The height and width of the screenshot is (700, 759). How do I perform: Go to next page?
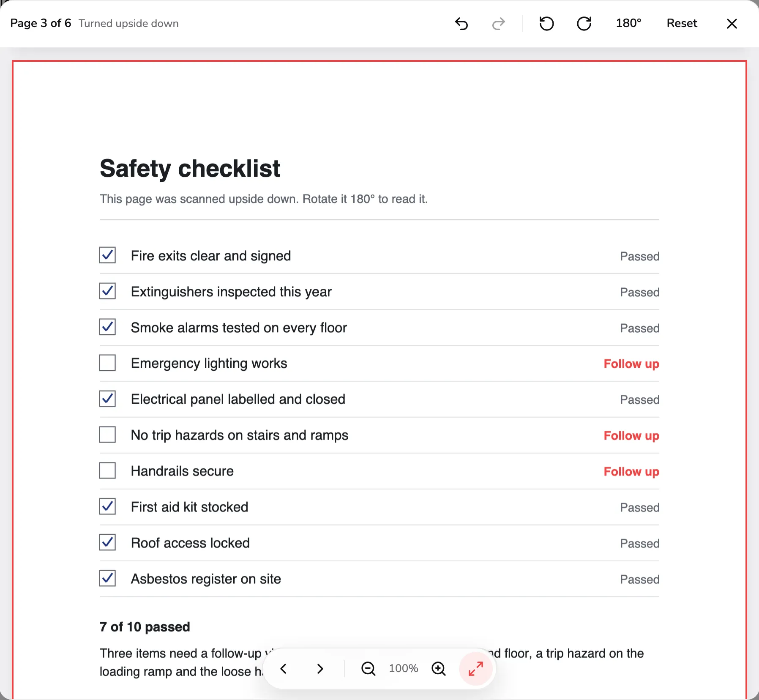tap(320, 669)
